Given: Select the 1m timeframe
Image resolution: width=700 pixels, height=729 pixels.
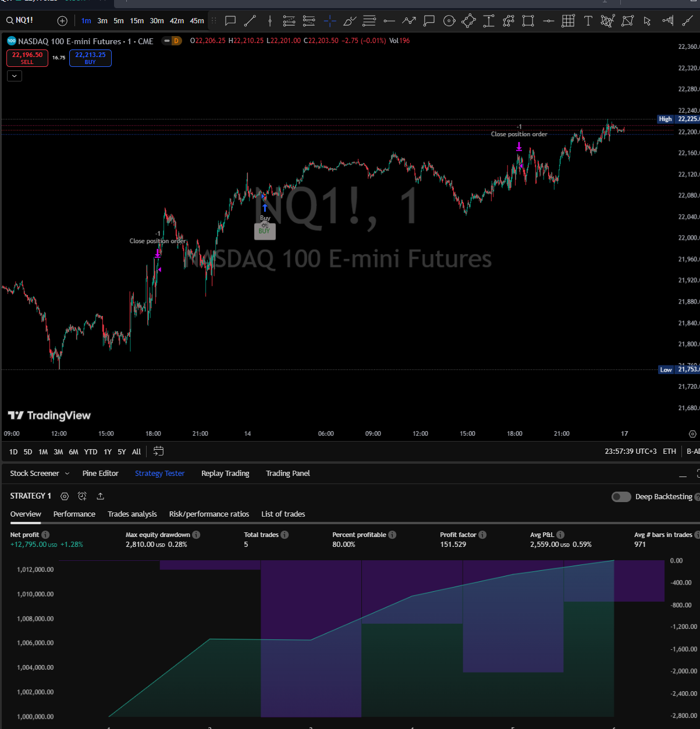Looking at the screenshot, I should pyautogui.click(x=86, y=21).
